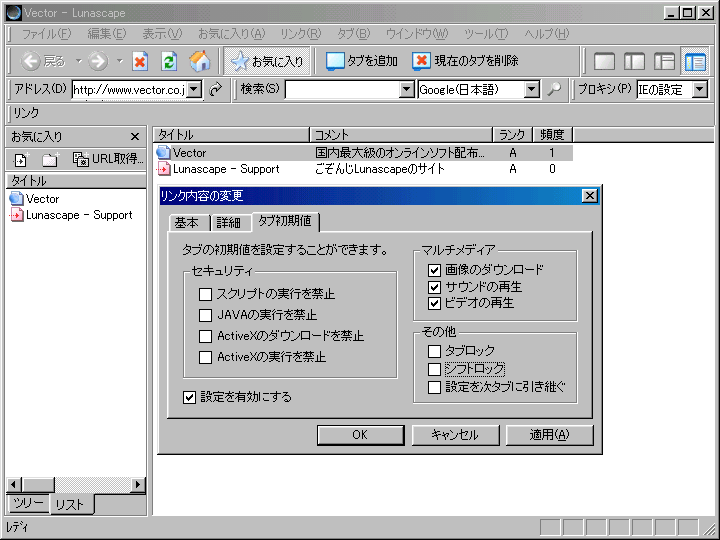Click the address URL input field
Viewport: 720px width, 540px height.
pyautogui.click(x=129, y=89)
